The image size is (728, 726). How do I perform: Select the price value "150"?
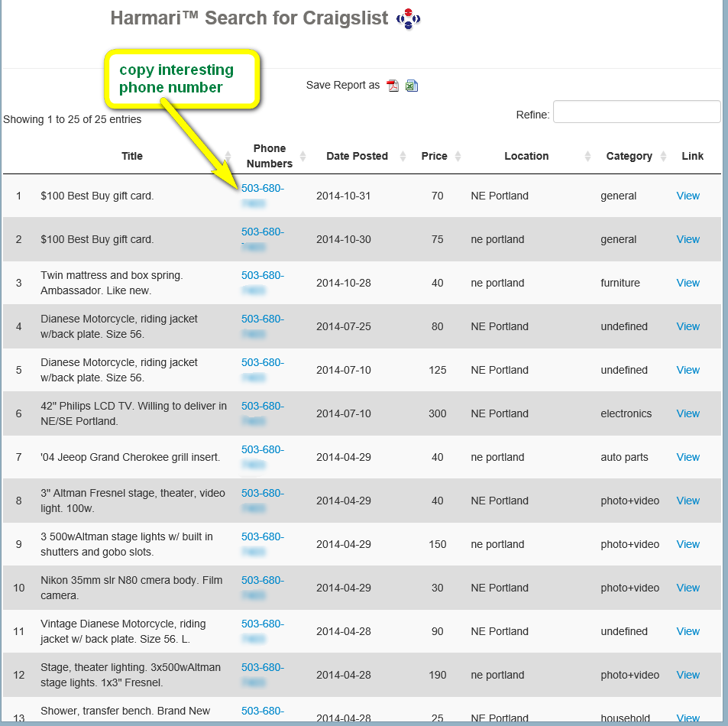click(438, 544)
